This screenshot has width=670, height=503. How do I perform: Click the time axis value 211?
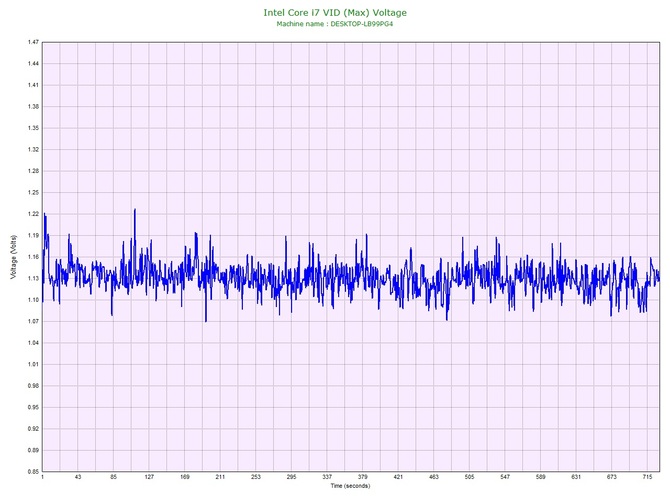(x=220, y=477)
